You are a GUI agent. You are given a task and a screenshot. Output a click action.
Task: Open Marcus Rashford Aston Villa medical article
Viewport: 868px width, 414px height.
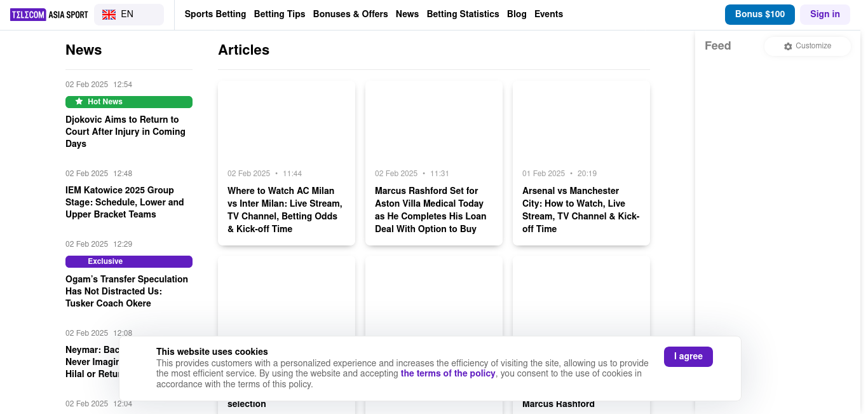[431, 210]
